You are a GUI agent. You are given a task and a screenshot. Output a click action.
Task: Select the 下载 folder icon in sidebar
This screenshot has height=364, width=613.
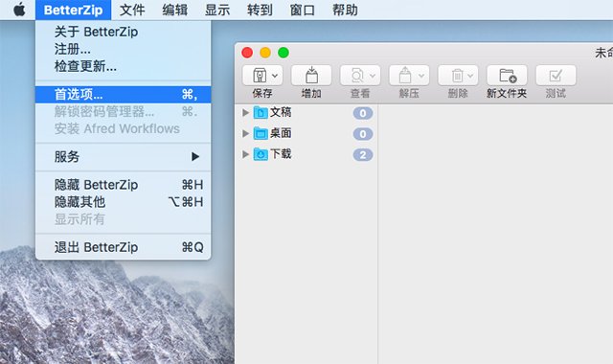(261, 154)
